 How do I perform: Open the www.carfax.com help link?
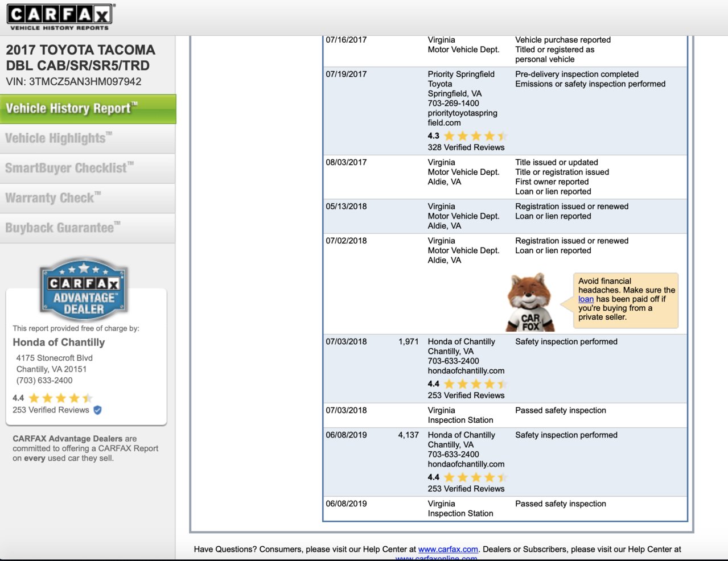point(448,549)
